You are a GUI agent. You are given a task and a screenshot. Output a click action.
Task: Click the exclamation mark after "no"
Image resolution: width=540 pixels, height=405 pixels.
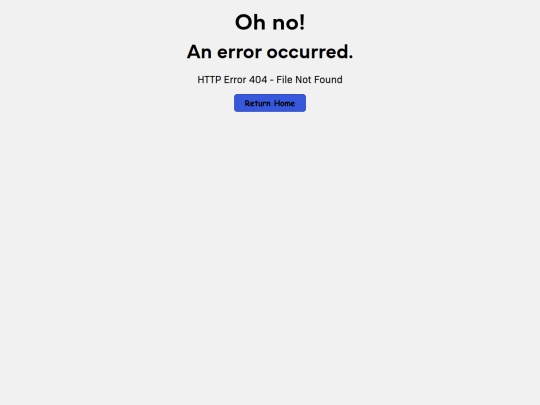tap(302, 22)
